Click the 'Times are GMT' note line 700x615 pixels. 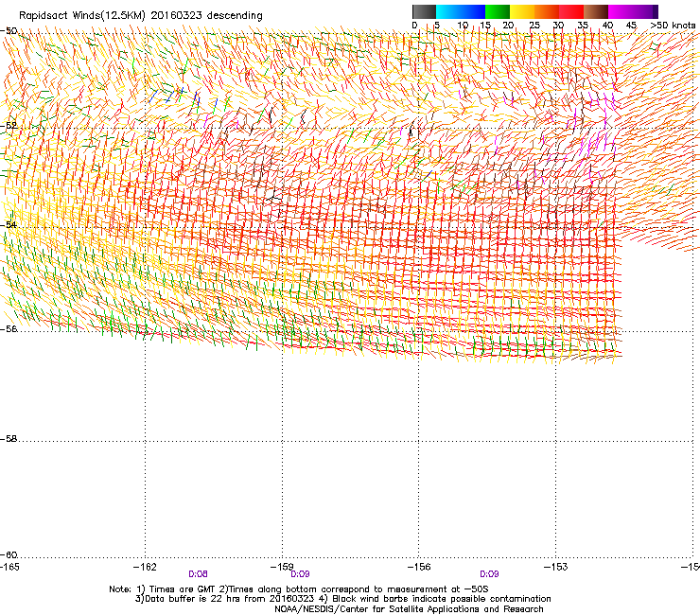click(x=299, y=589)
